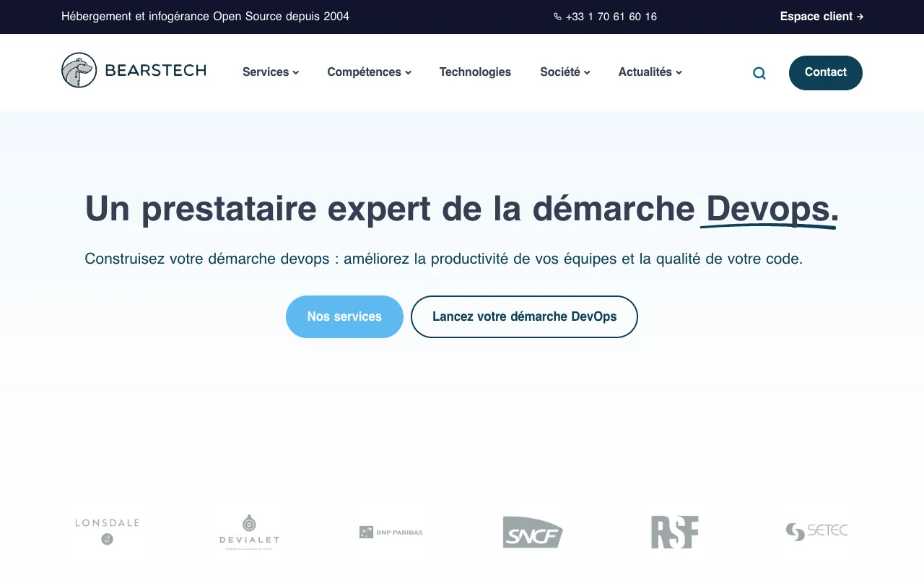Click the Devialet client logo
924x578 pixels.
249,532
